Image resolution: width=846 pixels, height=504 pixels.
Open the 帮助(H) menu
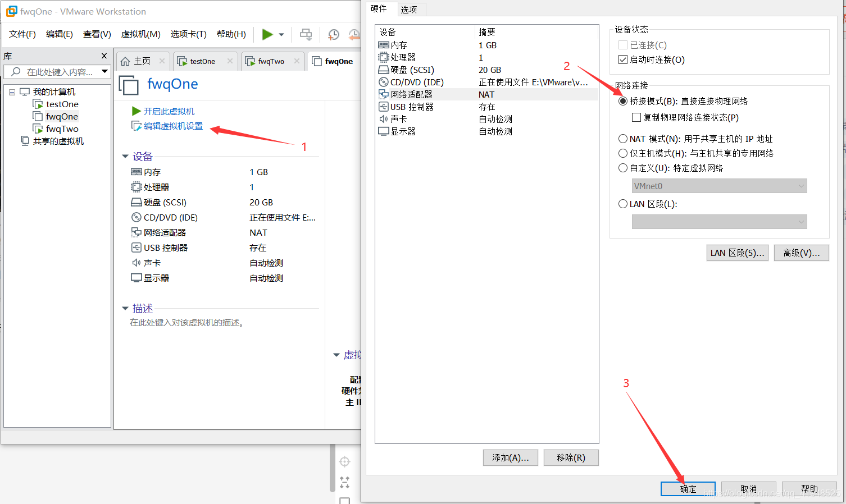click(231, 34)
